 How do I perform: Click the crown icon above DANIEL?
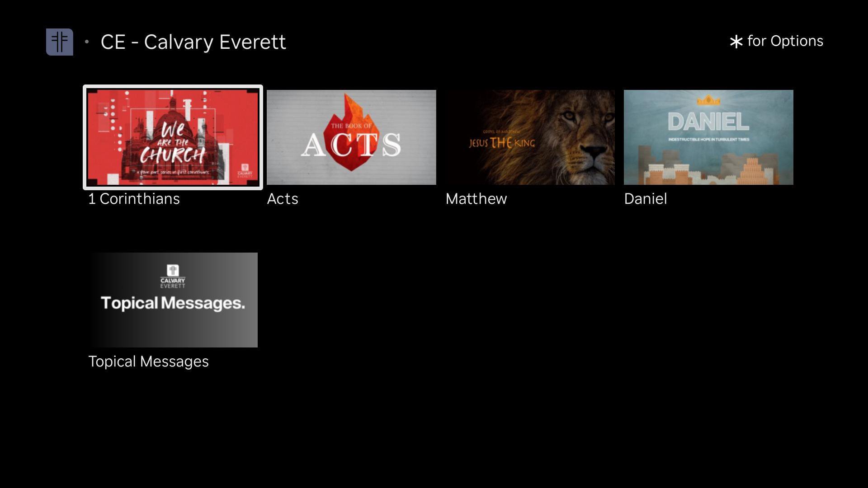[708, 100]
